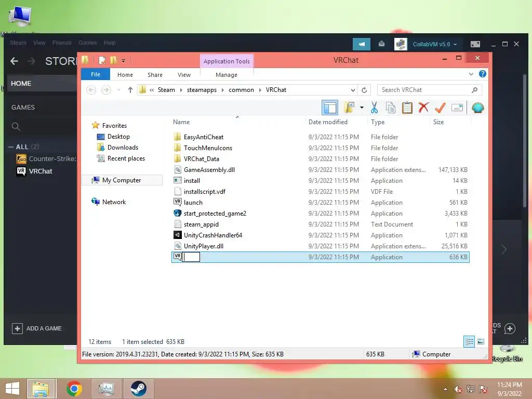Open the View ribbon tab
This screenshot has height=399, width=532.
click(x=184, y=75)
